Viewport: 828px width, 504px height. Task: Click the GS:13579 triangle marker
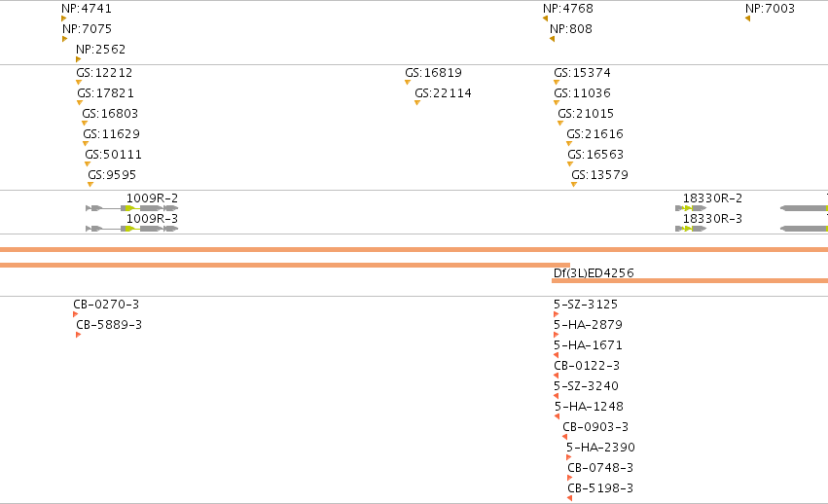573,185
